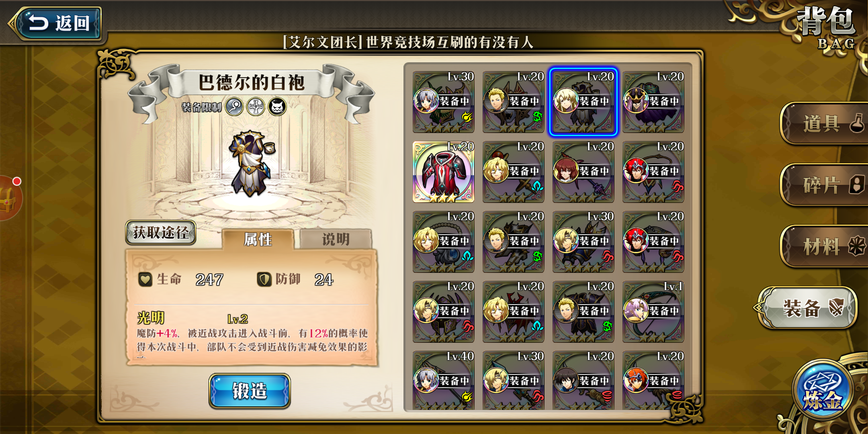Select the cross class restriction icon

[256, 107]
